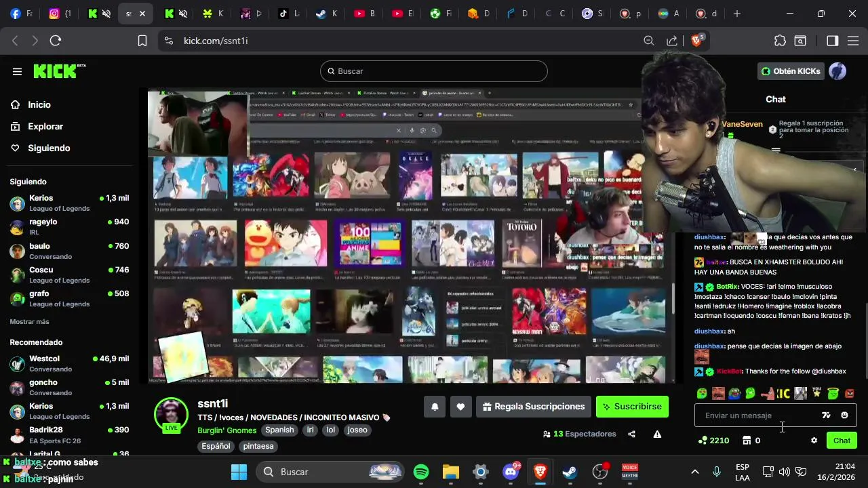Viewport: 868px width, 488px height.
Task: Focus the Kick Buscar search field
Action: tap(434, 71)
